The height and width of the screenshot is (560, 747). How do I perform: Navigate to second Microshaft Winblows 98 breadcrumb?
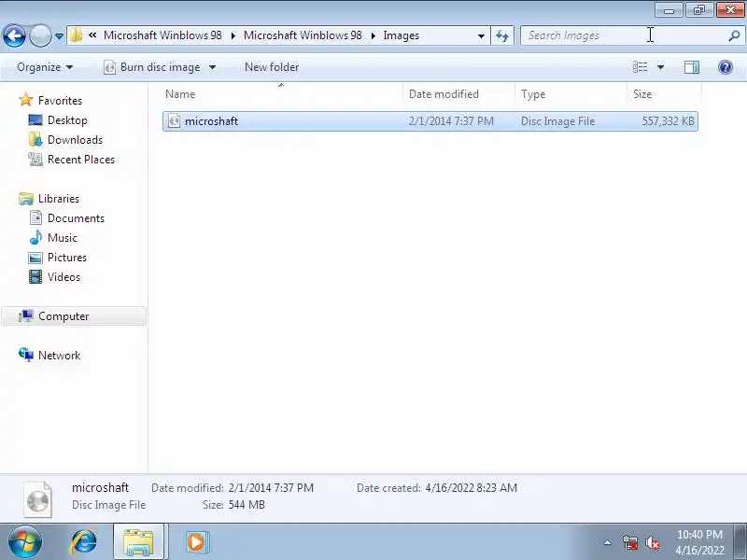303,35
